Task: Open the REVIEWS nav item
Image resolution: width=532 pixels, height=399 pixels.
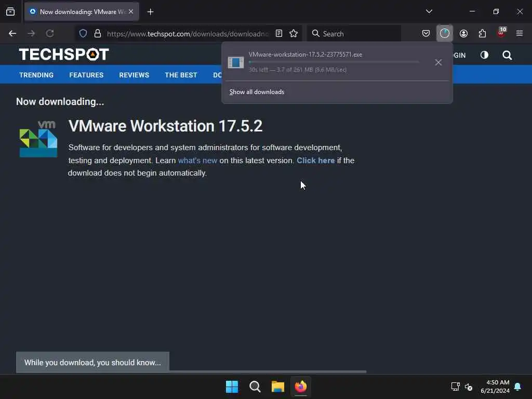Action: pos(134,75)
